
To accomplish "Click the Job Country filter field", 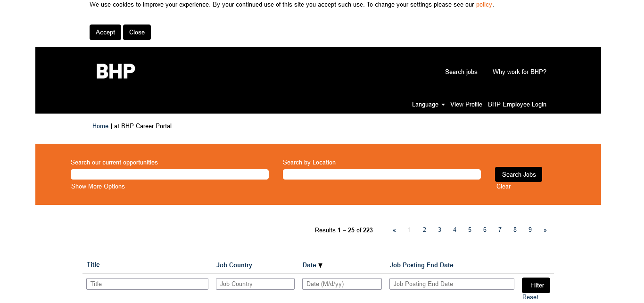I will coord(255,284).
